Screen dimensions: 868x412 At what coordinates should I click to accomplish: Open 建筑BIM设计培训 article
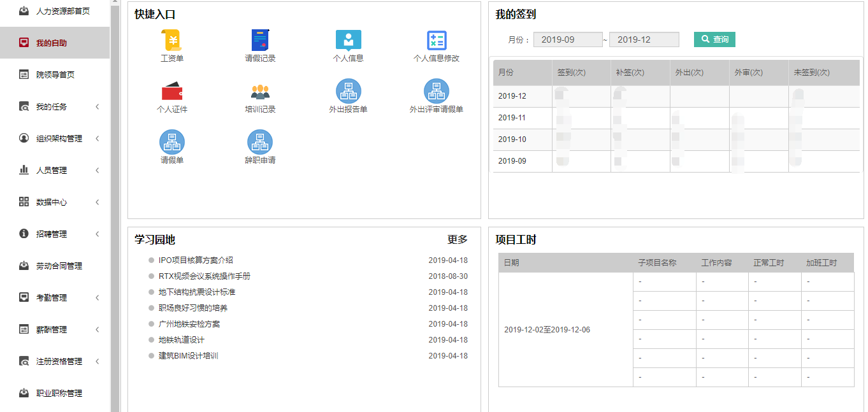[x=189, y=355]
